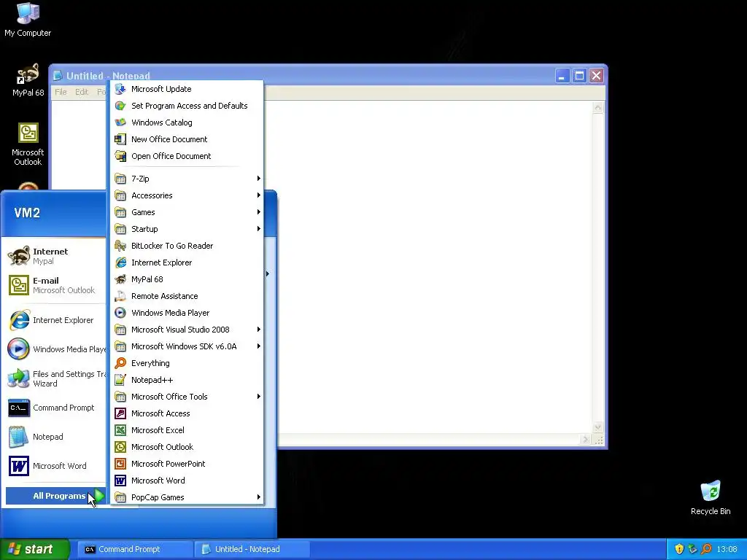Expand Microsoft Office Tools submenu
747x560 pixels.
point(187,397)
